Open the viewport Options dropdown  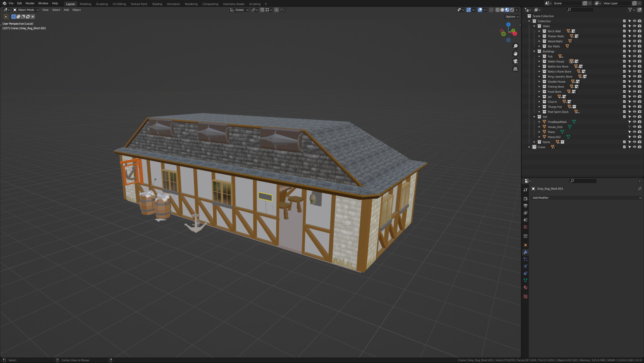pyautogui.click(x=512, y=17)
